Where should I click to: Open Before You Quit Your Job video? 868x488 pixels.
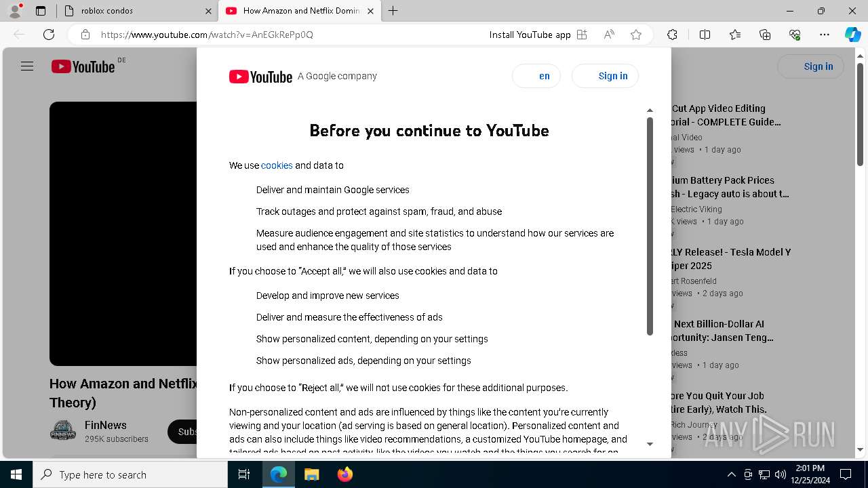click(x=719, y=403)
